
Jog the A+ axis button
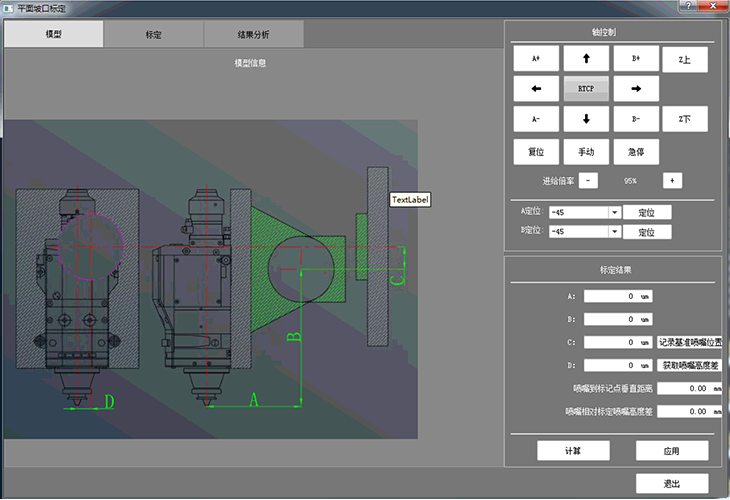coord(536,59)
